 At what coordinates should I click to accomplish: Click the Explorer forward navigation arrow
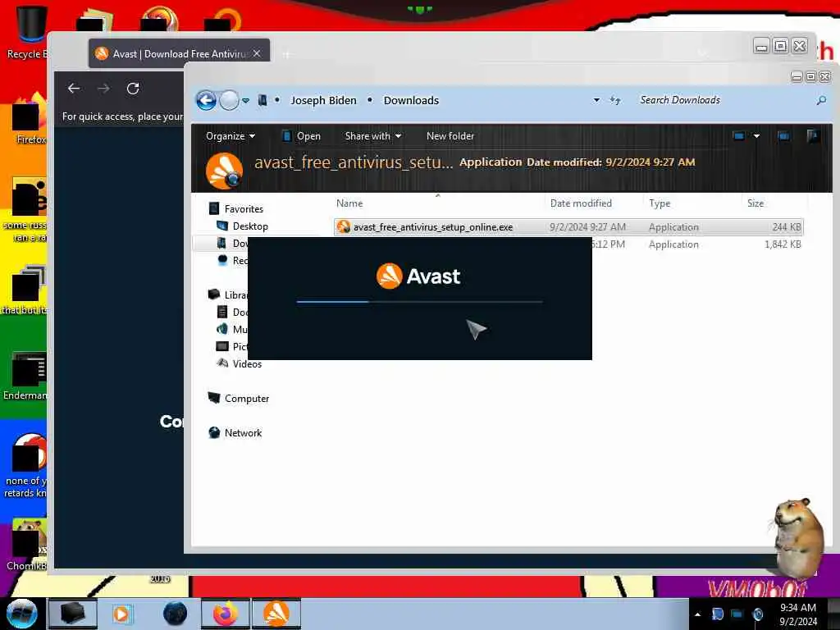[230, 100]
